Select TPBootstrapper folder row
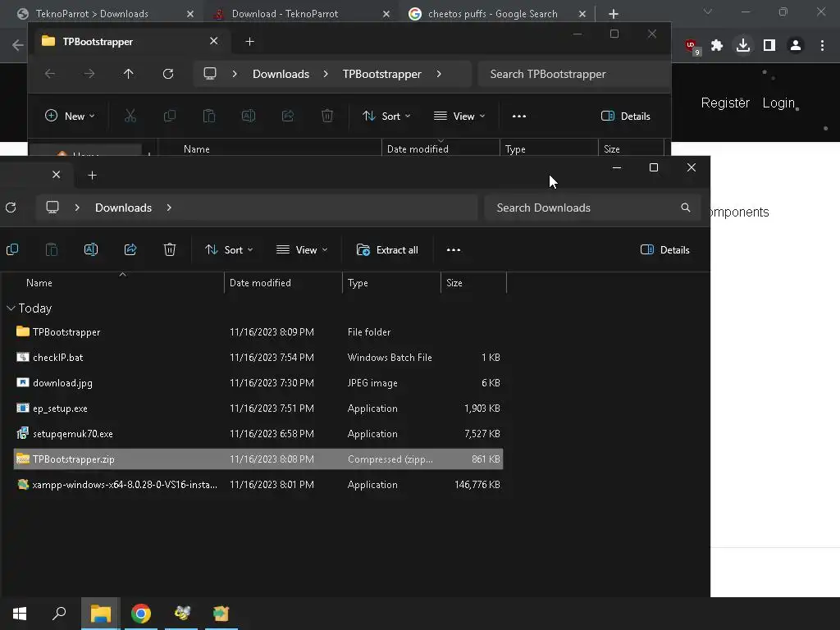This screenshot has height=630, width=840. pos(258,331)
